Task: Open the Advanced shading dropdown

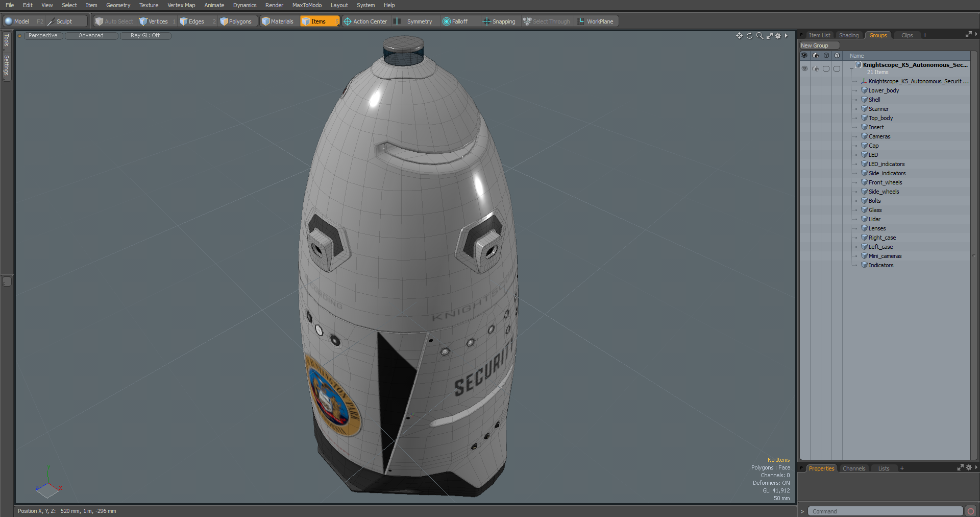Action: point(91,36)
